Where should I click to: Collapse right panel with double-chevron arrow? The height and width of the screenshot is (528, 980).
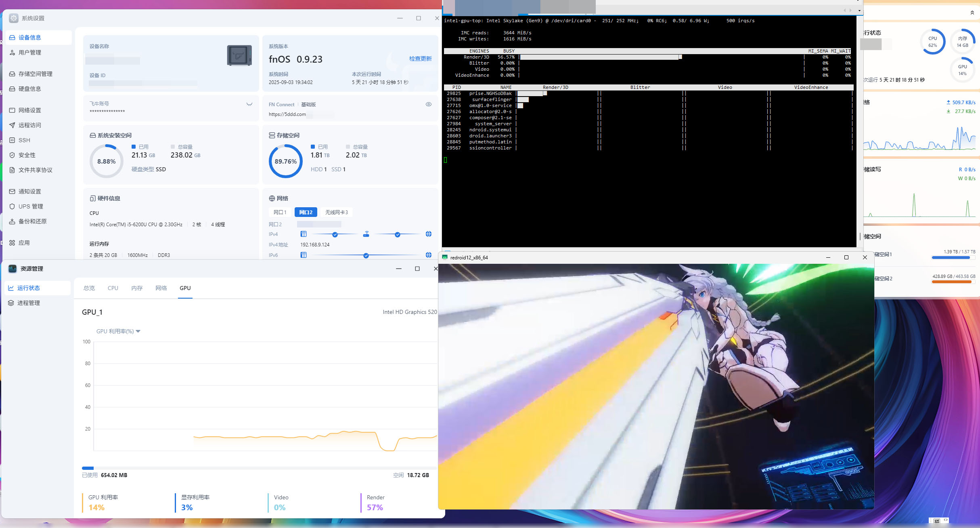point(972,13)
